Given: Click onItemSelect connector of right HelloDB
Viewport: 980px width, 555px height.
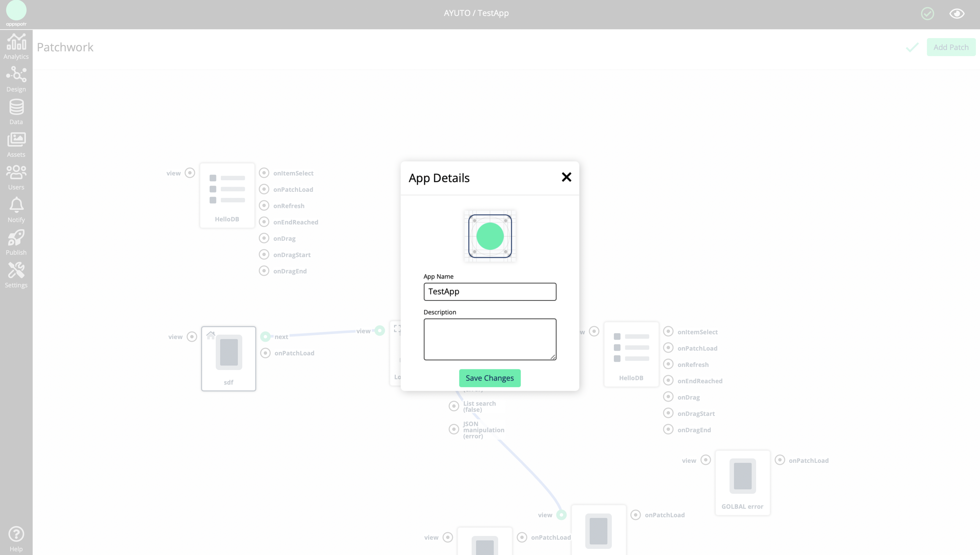Looking at the screenshot, I should click(x=668, y=332).
